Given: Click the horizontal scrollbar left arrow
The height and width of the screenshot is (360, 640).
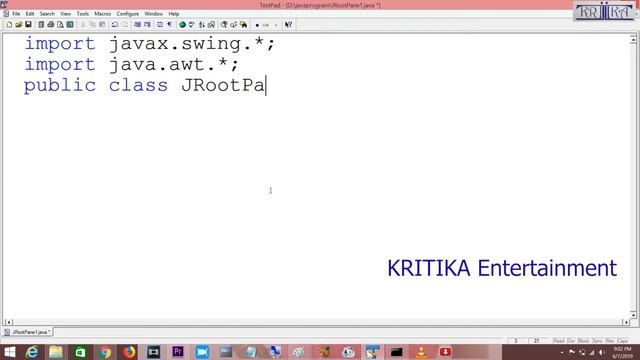Looking at the screenshot, I should [x=8, y=322].
